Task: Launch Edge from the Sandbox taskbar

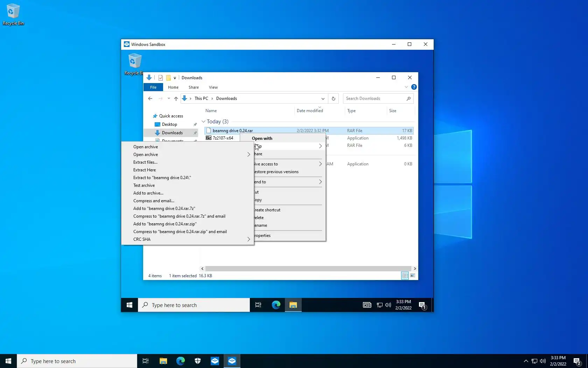Action: [276, 305]
